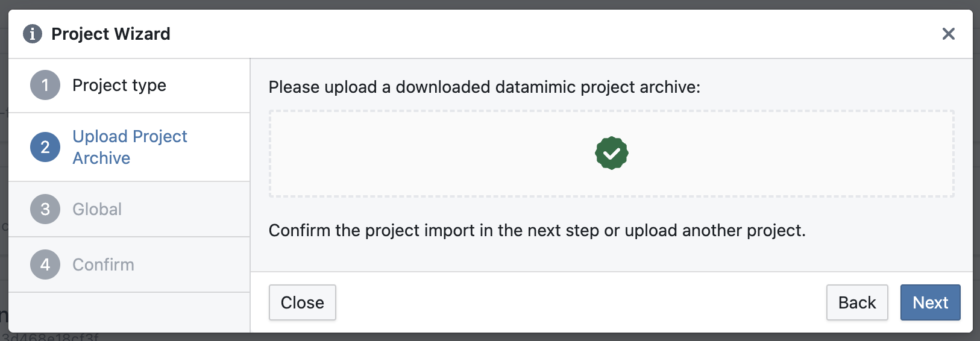Screen dimensions: 980x341
Task: Click the info icon beside Project Wizard
Action: pos(33,34)
